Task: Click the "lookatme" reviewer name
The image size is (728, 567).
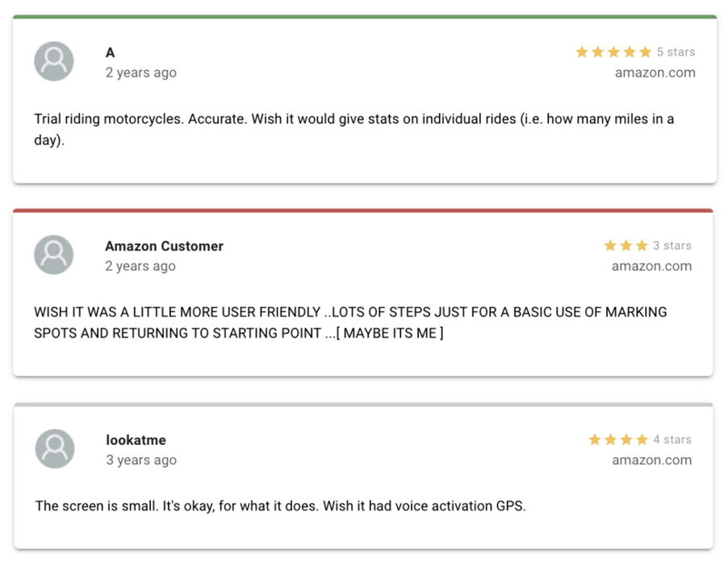Action: pyautogui.click(x=136, y=439)
